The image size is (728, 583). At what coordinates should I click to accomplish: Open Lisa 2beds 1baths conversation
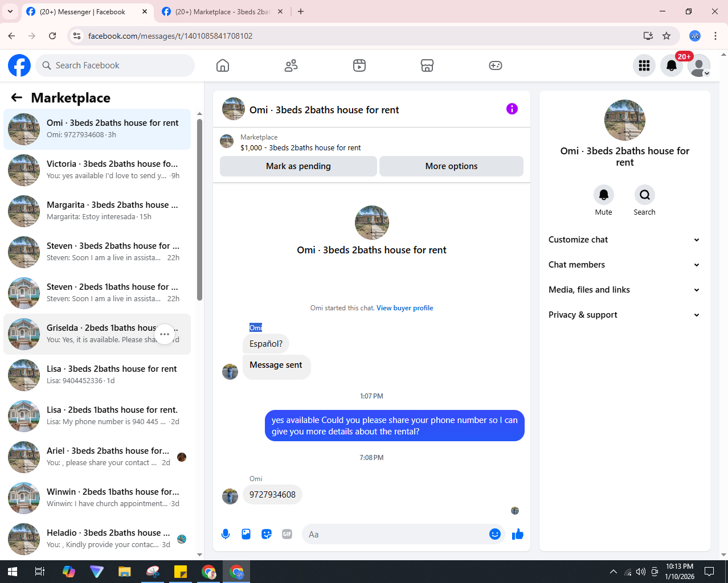pyautogui.click(x=97, y=416)
